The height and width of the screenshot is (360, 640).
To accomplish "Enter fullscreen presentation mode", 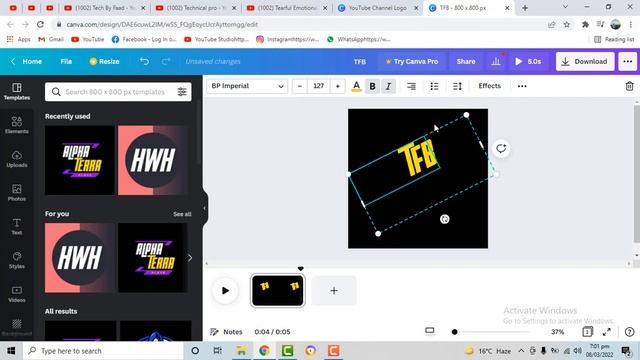I will [607, 332].
